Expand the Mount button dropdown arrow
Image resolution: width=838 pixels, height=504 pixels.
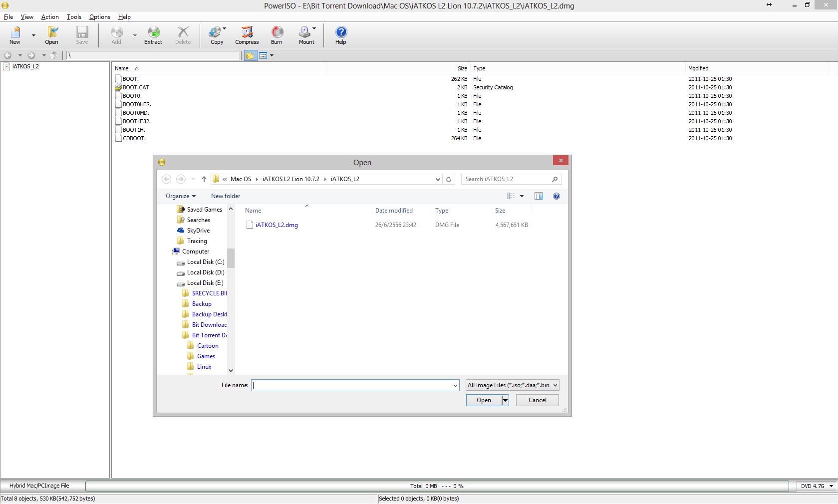tap(314, 28)
